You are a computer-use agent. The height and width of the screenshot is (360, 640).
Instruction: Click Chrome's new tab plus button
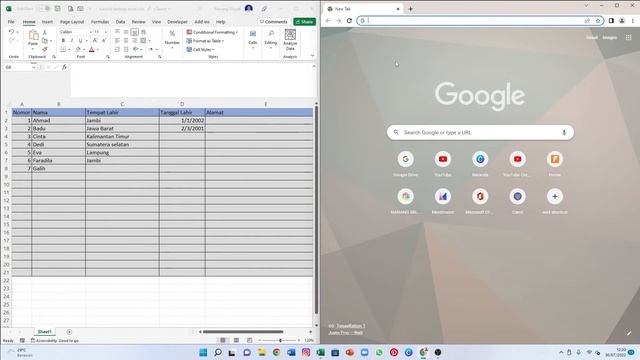coord(410,9)
